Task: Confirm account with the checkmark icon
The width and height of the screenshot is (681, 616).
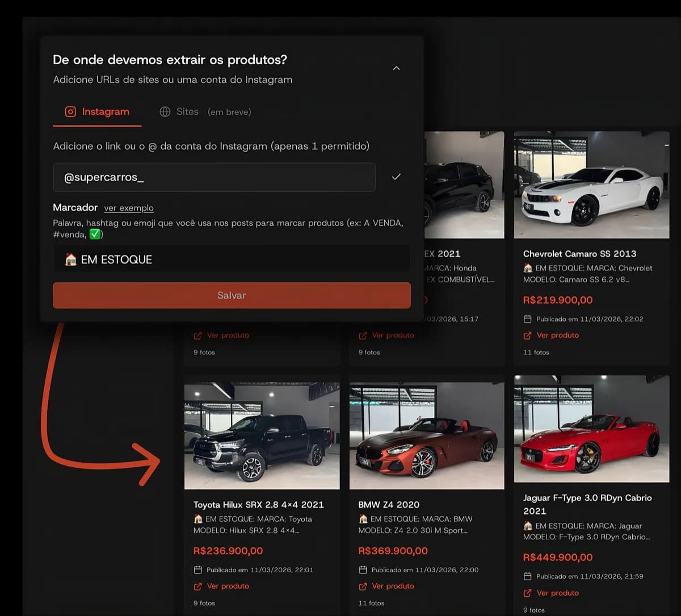Action: click(396, 177)
